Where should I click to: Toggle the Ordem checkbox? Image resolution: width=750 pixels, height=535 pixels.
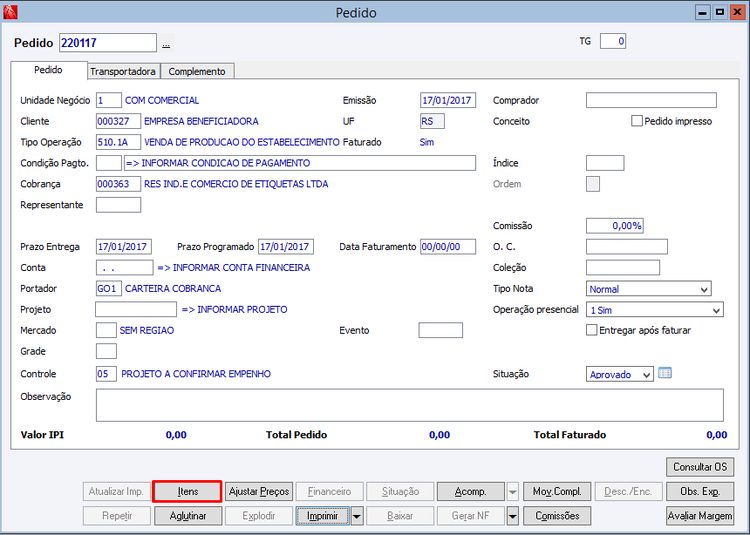(x=593, y=184)
